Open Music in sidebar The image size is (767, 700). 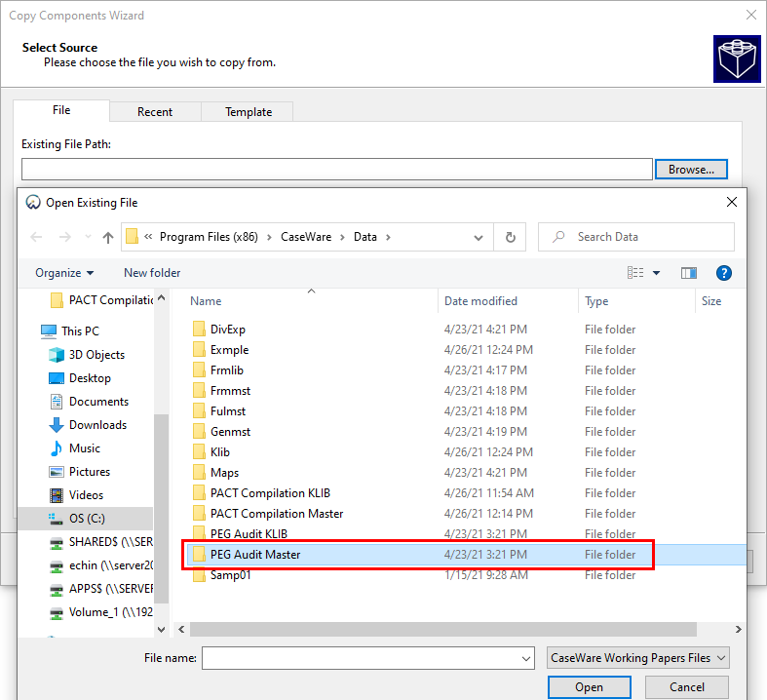click(75, 448)
